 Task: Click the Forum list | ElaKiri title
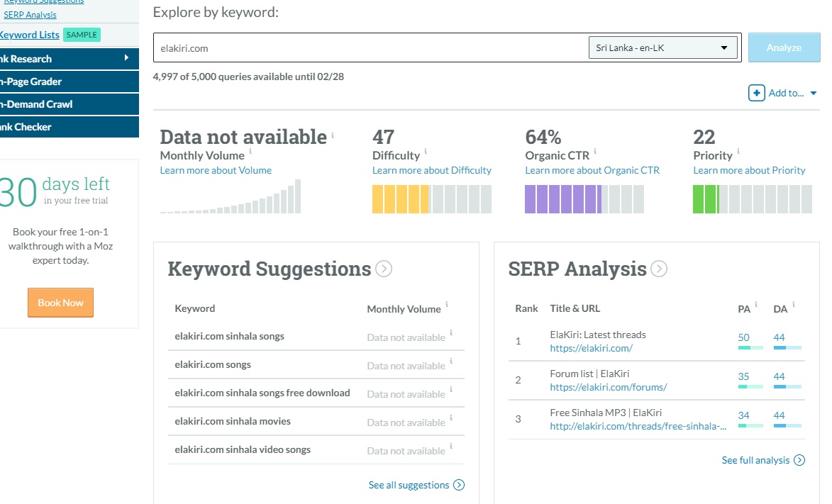[589, 374]
